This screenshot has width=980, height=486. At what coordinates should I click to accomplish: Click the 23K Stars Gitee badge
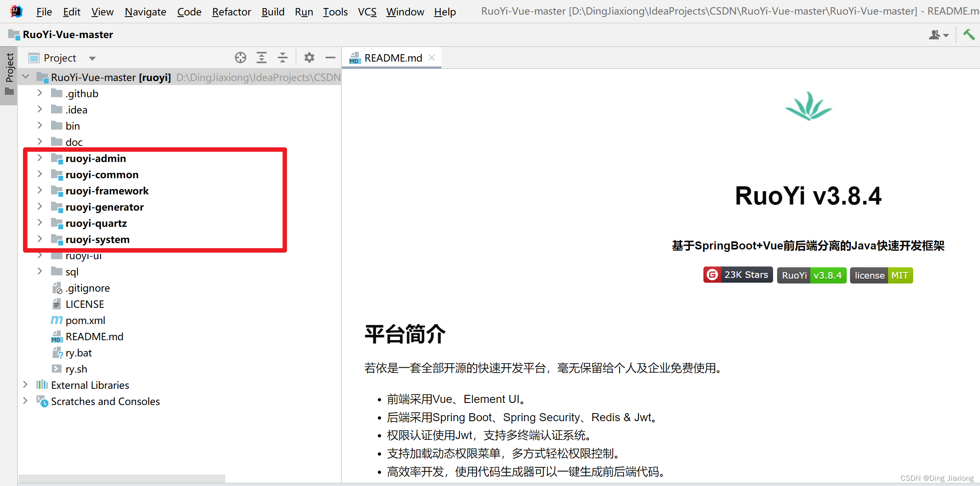738,275
